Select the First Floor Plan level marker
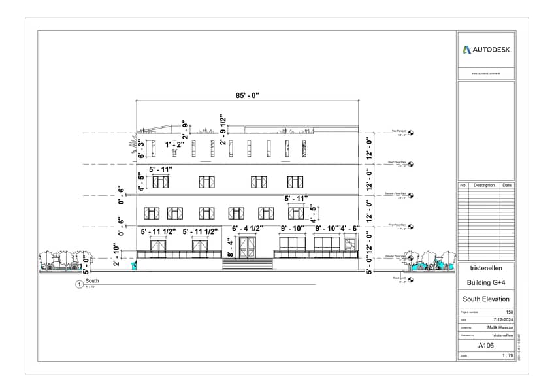The width and height of the screenshot is (554, 392). [412, 226]
